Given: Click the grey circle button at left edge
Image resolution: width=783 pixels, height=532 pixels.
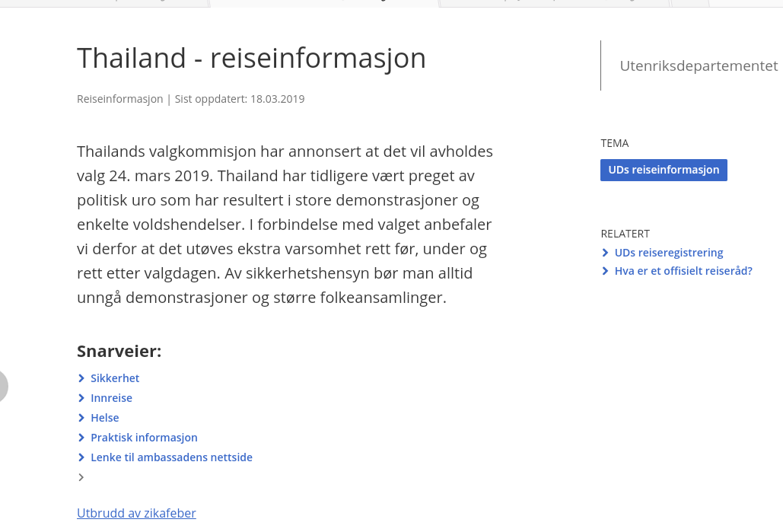Looking at the screenshot, I should point(2,386).
